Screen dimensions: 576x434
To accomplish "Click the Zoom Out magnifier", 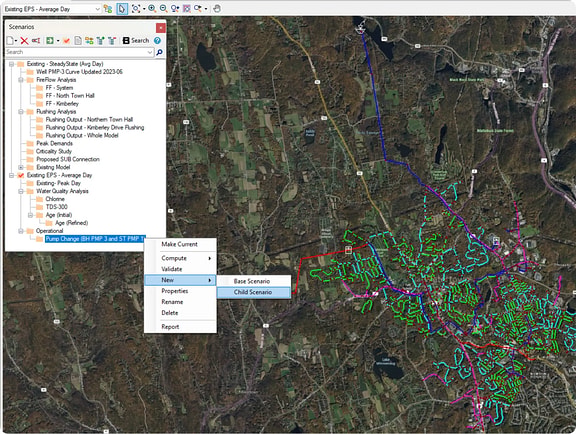I will click(x=163, y=8).
